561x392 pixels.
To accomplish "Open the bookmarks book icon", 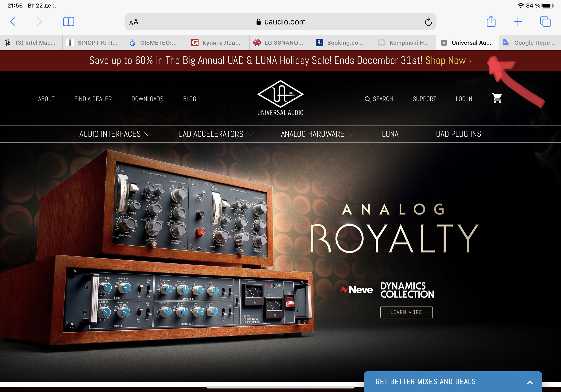I will click(69, 22).
